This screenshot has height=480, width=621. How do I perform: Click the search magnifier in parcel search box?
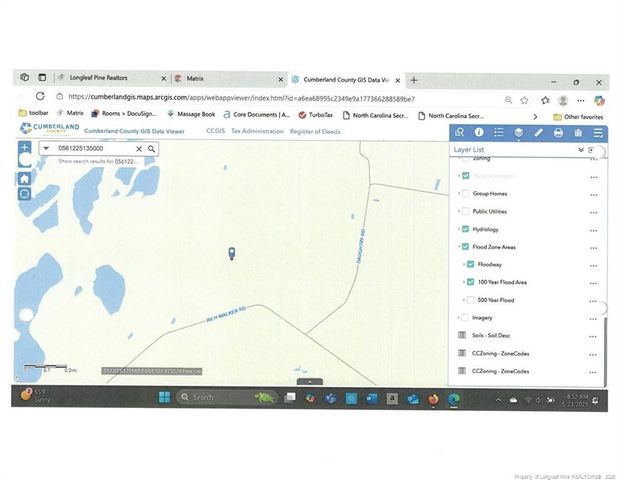pos(151,149)
